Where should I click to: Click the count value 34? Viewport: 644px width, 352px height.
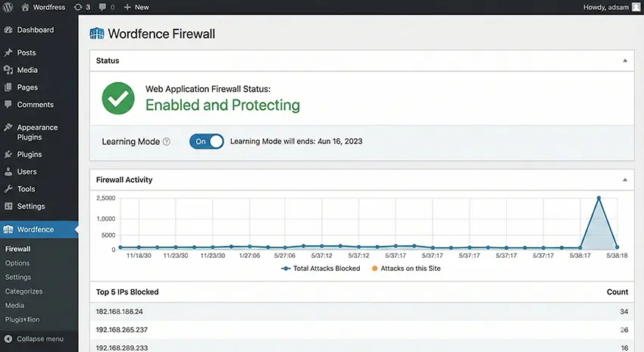pyautogui.click(x=624, y=312)
